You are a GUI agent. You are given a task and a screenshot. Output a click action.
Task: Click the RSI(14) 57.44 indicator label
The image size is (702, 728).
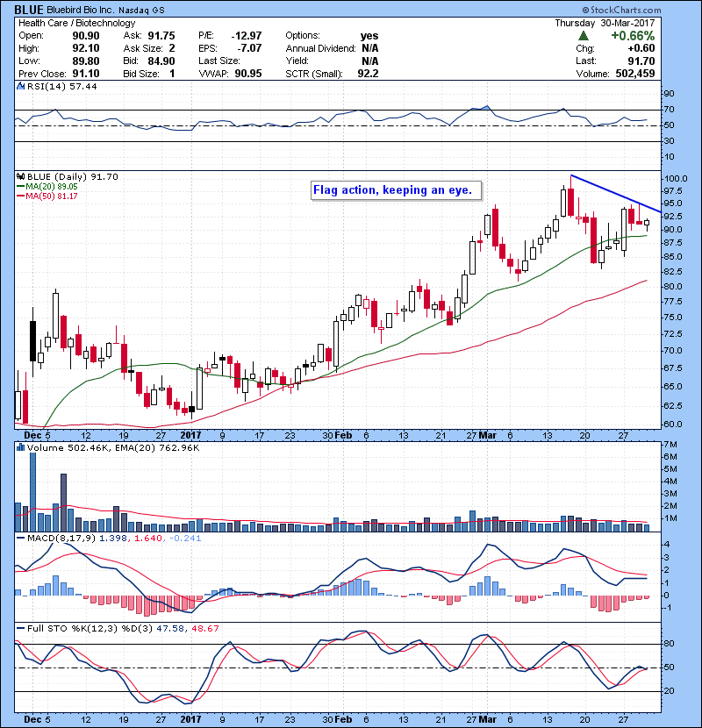click(61, 86)
